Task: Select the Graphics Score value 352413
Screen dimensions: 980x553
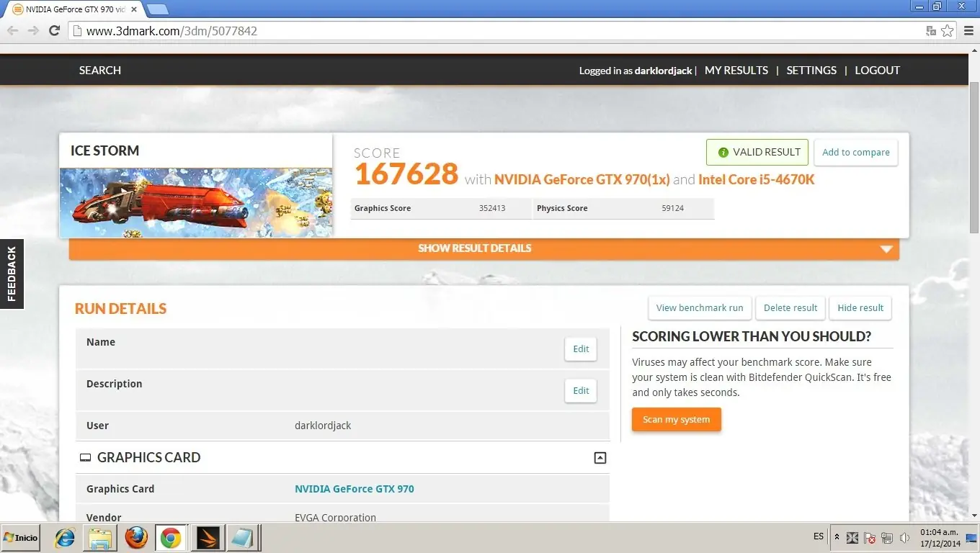Action: click(492, 209)
